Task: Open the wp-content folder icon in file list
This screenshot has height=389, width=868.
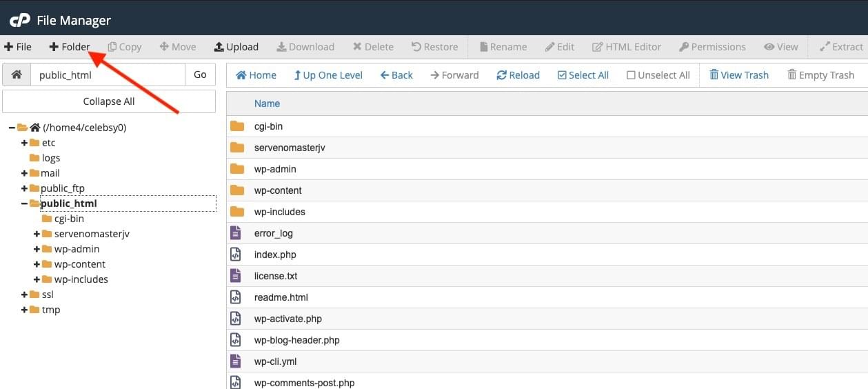Action: (x=237, y=190)
